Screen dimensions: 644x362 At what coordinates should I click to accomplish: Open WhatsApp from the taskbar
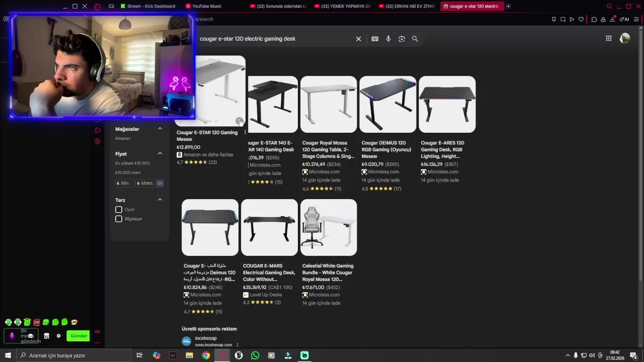tap(255, 355)
